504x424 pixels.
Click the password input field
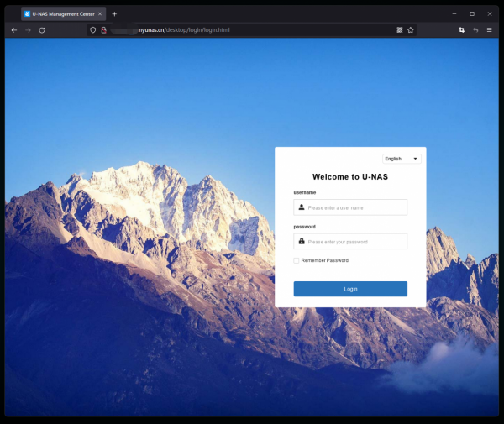(x=355, y=242)
